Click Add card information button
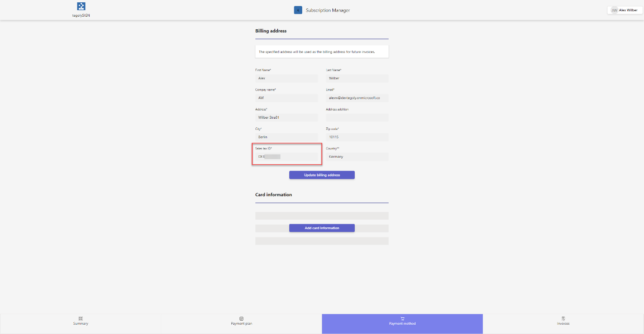The width and height of the screenshot is (644, 334). click(322, 228)
